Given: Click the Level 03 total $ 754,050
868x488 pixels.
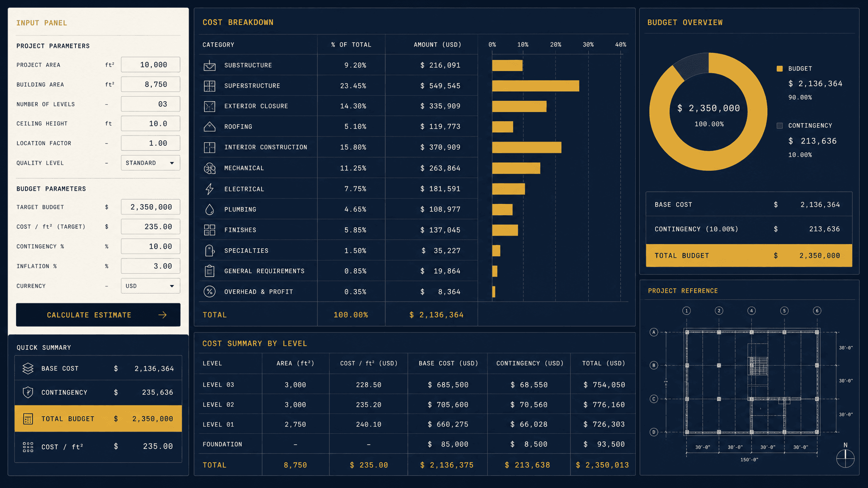Looking at the screenshot, I should coord(604,385).
